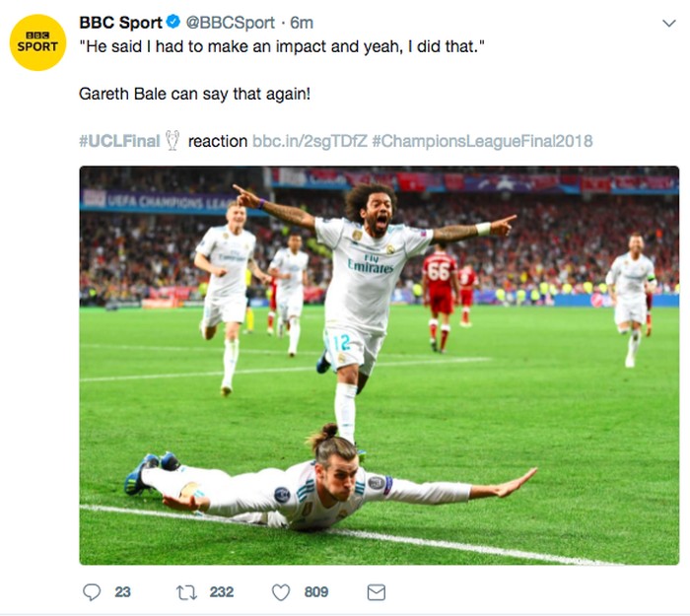Click the @BBCSport handle
Viewport: 690px width, 616px height.
[232, 24]
